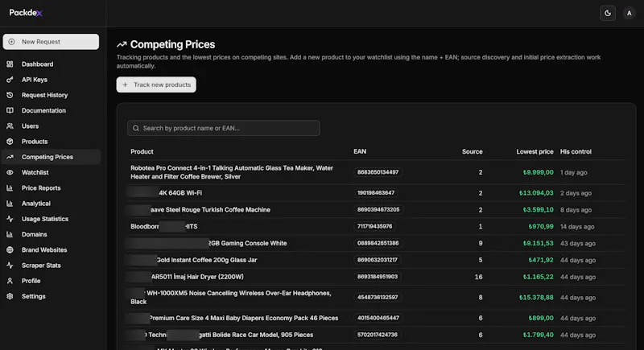
Task: Open the Gaming Console White row
Action: click(376, 243)
